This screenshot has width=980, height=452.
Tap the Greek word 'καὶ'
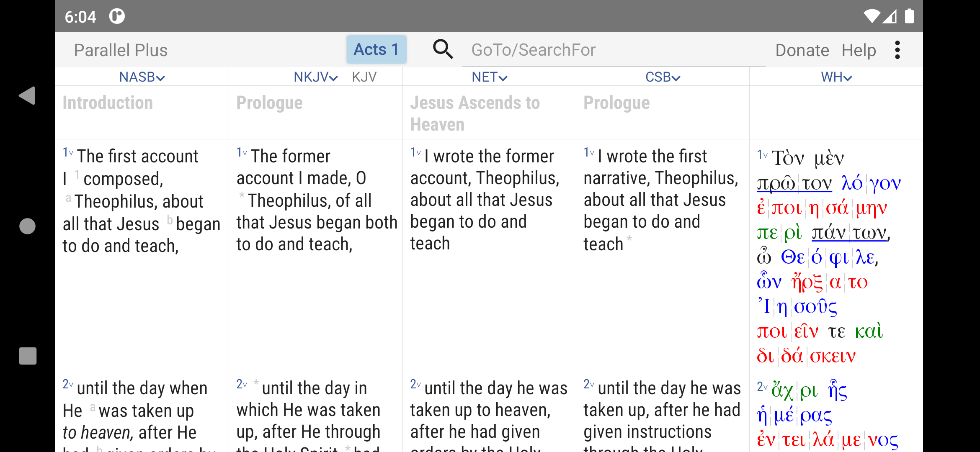[869, 331]
